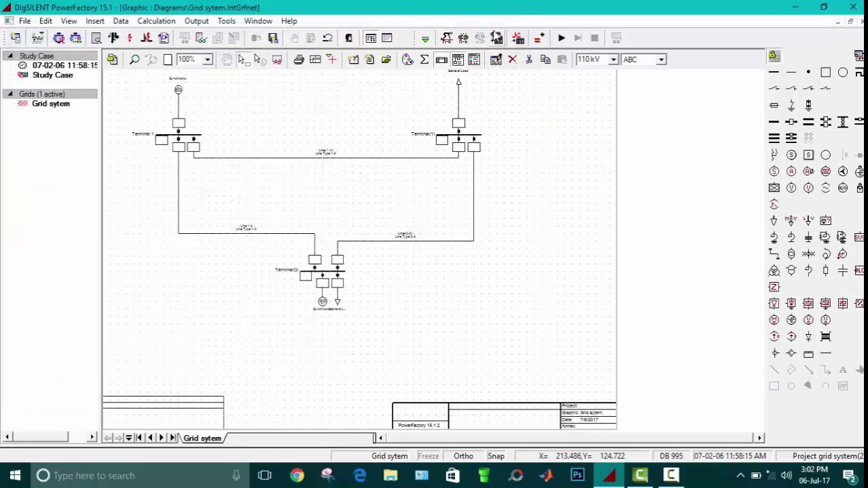Click the Stop square button in toolbar

[595, 38]
